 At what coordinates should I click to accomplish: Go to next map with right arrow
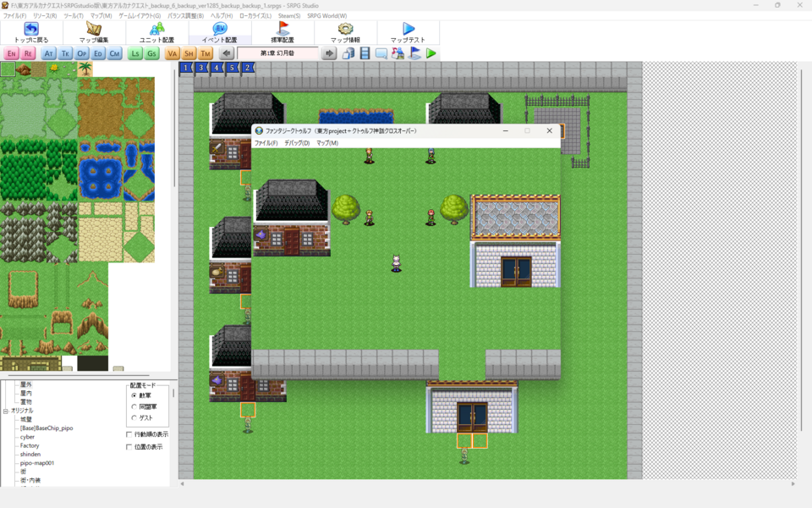(330, 53)
